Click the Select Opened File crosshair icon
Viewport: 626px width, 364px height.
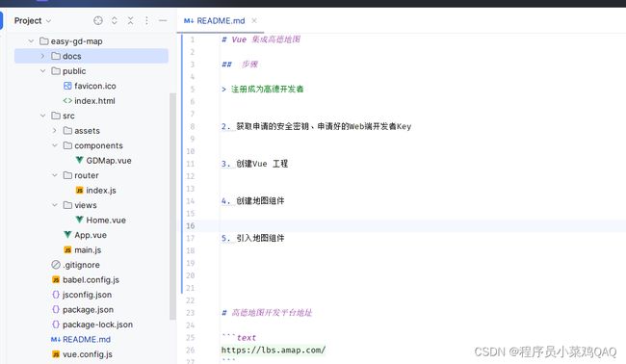(98, 20)
